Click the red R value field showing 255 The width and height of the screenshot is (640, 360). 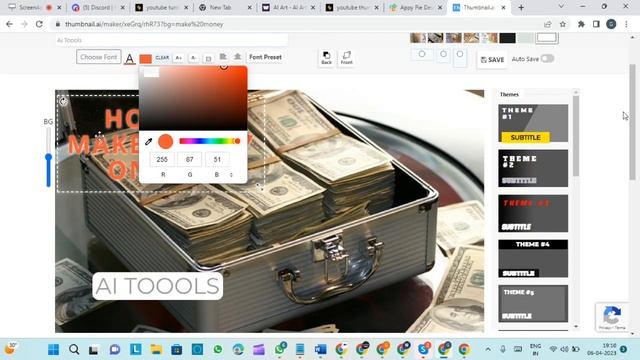pyautogui.click(x=162, y=159)
